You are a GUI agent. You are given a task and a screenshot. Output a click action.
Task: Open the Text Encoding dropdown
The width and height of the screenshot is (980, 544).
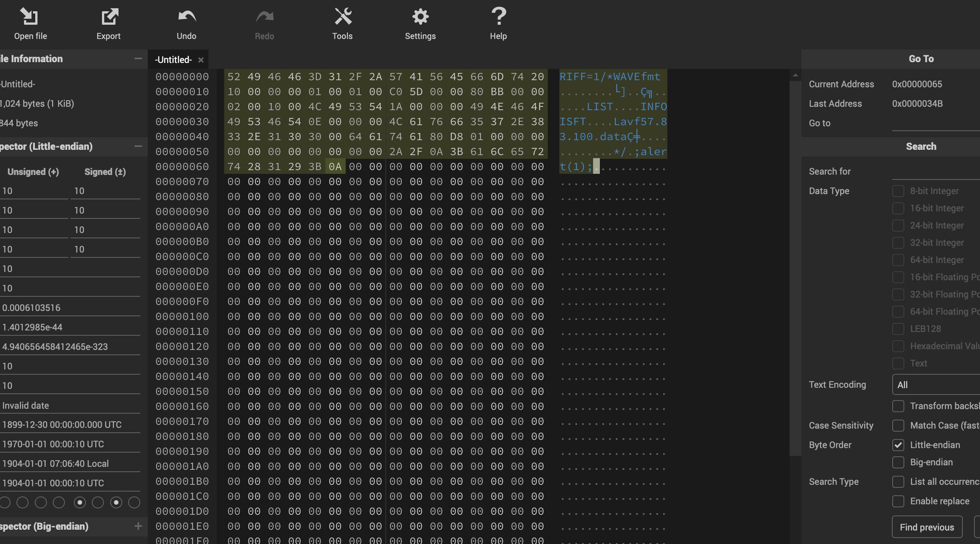tap(936, 384)
